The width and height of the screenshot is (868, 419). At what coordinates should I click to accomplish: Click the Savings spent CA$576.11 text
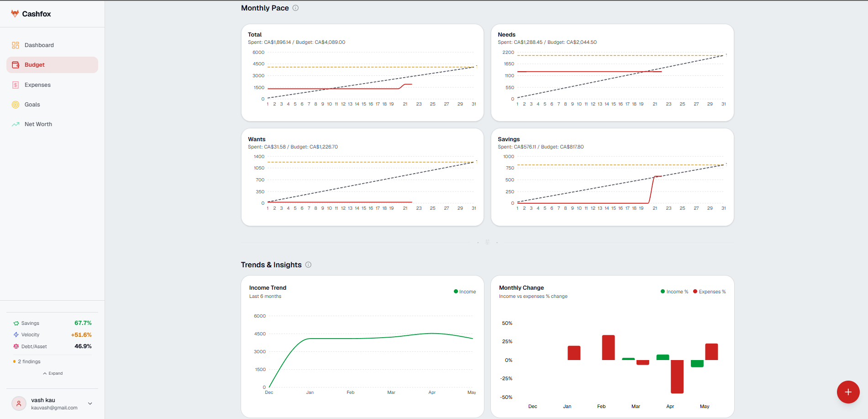click(517, 147)
